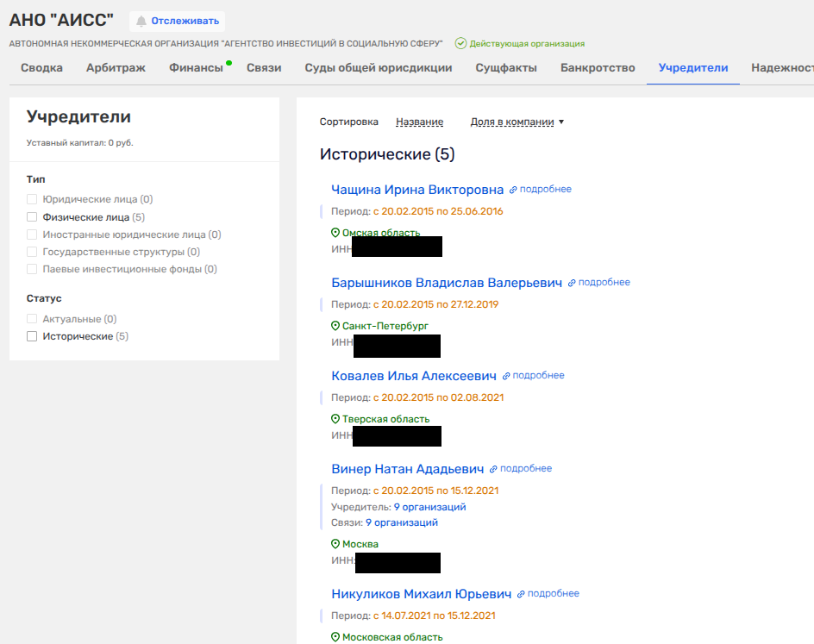
Task: Check the Физические лица filter checkbox
Action: tap(32, 217)
